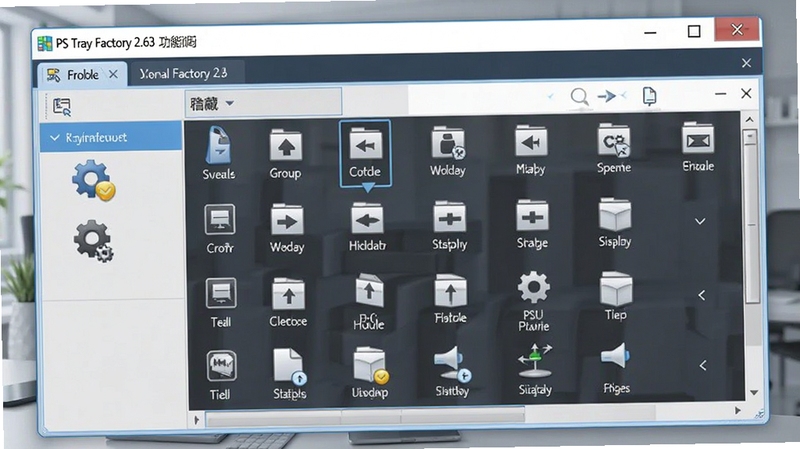The width and height of the screenshot is (800, 449).
Task: Close the Froble tab
Action: (x=113, y=74)
